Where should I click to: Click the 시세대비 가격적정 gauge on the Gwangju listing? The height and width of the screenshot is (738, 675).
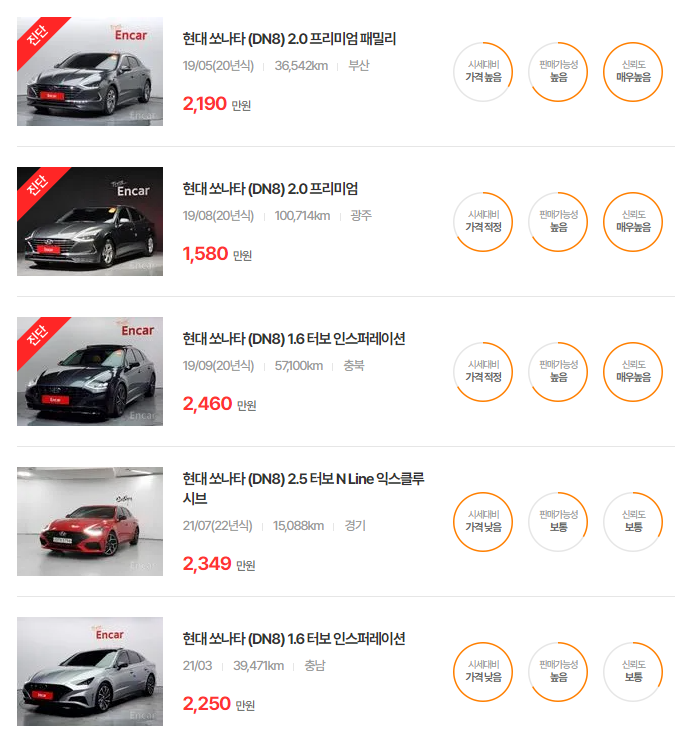point(483,222)
